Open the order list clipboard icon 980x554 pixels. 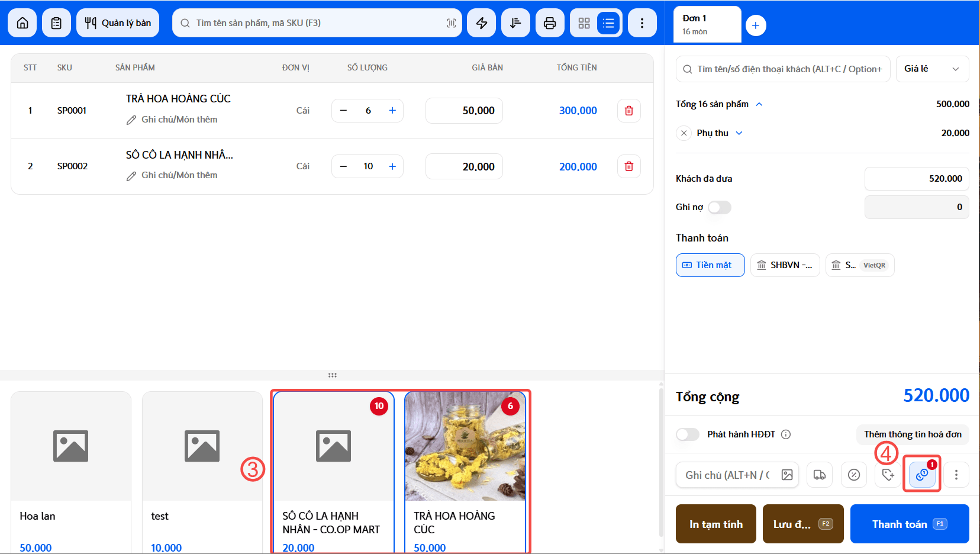click(56, 23)
